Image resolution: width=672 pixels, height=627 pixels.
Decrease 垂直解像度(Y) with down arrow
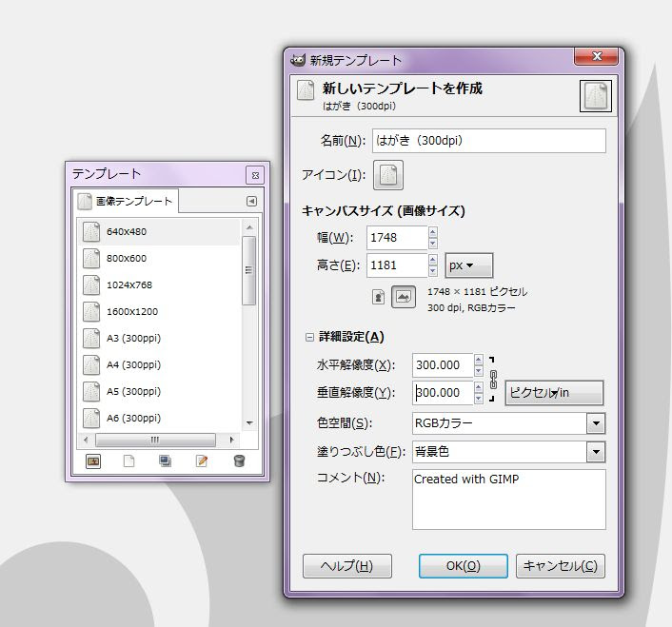coord(479,398)
